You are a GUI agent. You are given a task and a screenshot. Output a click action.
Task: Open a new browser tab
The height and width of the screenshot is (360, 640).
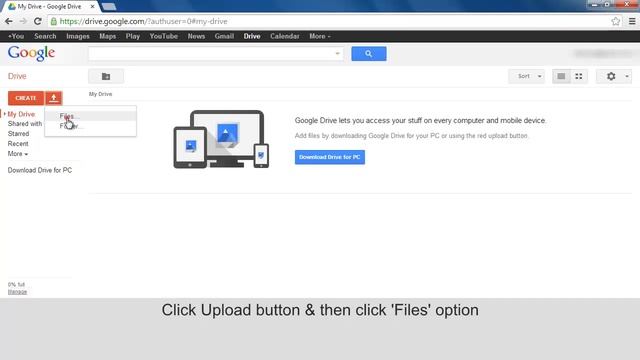109,7
